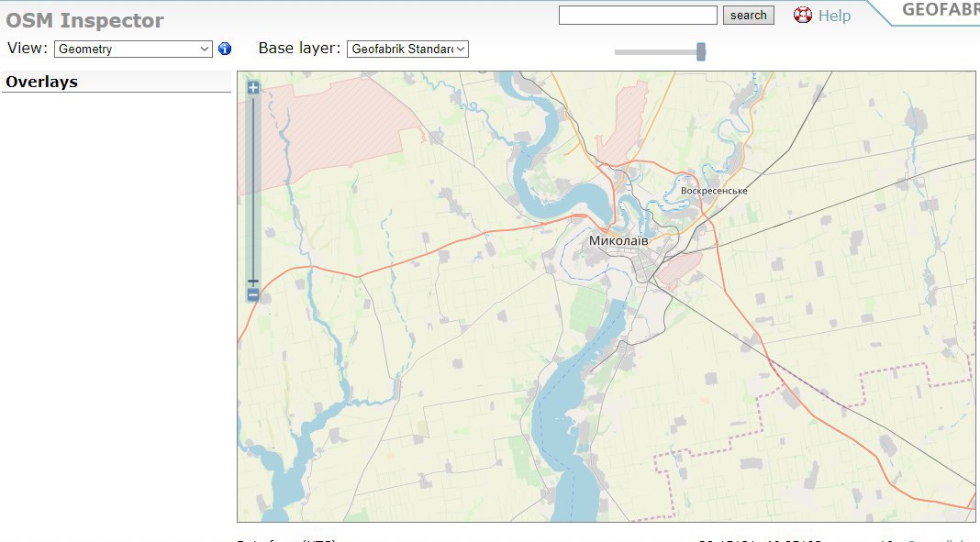This screenshot has height=542, width=980.
Task: Open the View Geometry dropdown
Action: coord(133,49)
